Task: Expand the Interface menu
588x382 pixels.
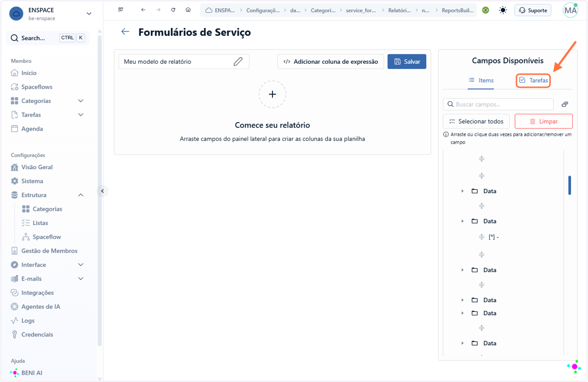Action: [x=81, y=265]
